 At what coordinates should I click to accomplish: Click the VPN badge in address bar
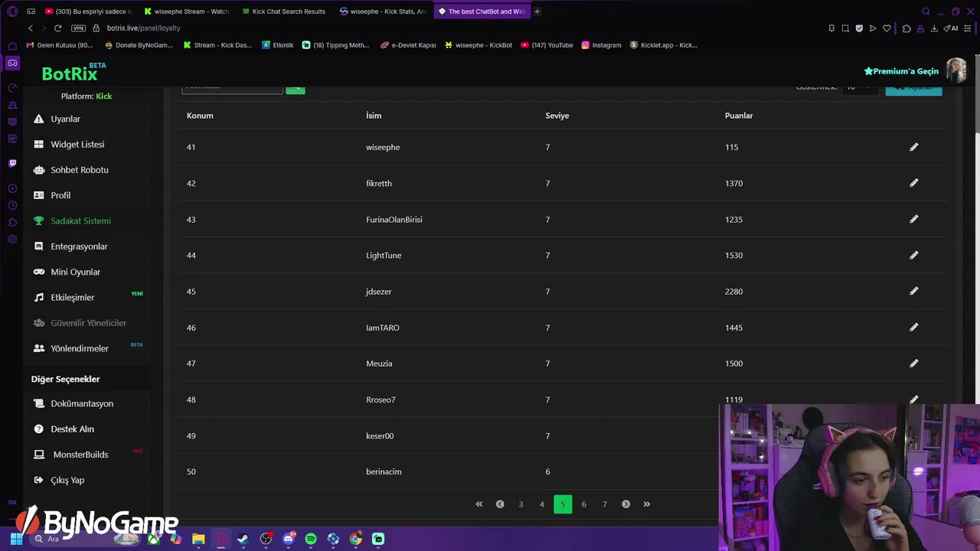coord(78,28)
